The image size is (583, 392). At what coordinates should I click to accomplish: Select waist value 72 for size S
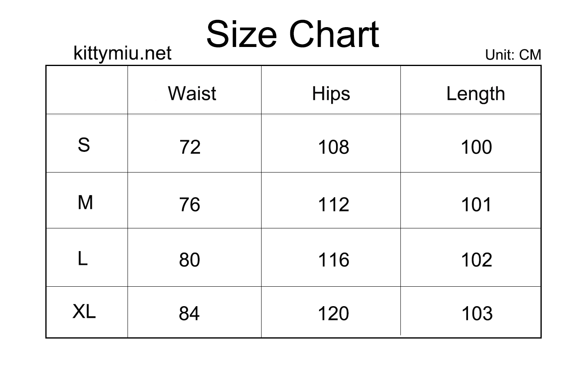[190, 147]
